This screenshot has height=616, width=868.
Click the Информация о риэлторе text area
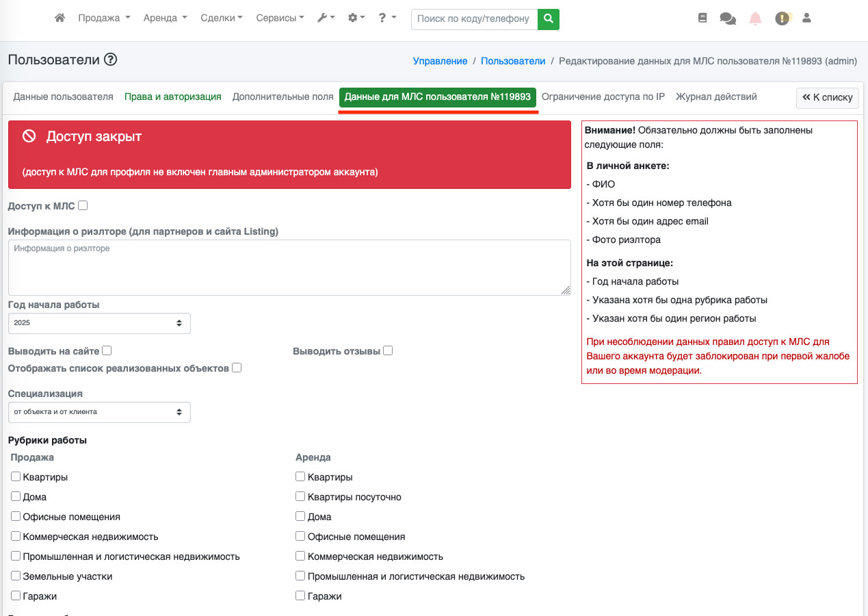coord(289,268)
